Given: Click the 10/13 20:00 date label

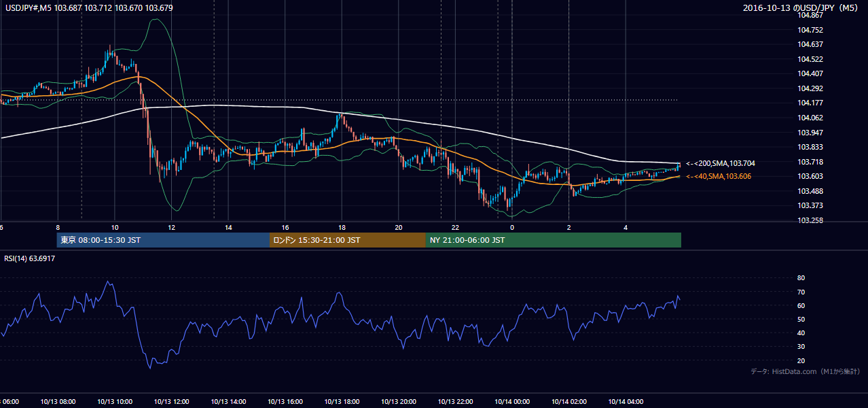Looking at the screenshot, I should click(x=399, y=401).
